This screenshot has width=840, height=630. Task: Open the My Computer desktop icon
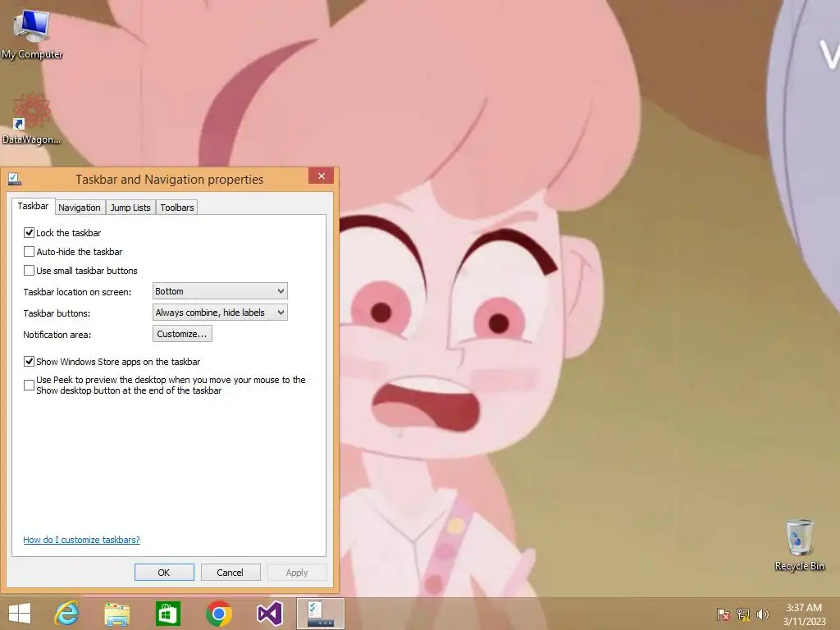[x=32, y=34]
